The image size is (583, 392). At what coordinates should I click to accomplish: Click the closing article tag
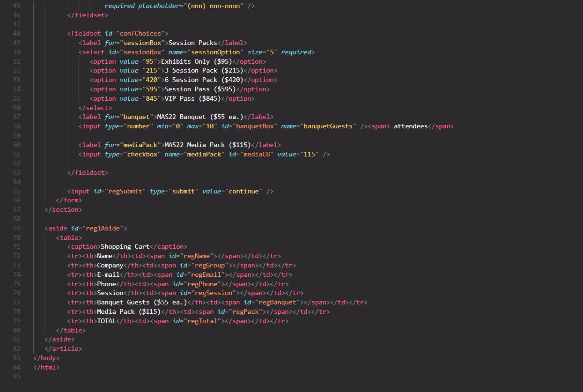(x=63, y=348)
